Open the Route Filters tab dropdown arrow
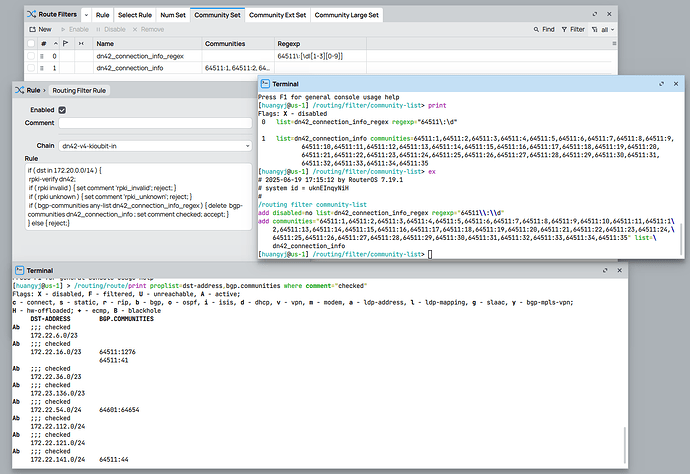690x474 pixels. pyautogui.click(x=86, y=15)
